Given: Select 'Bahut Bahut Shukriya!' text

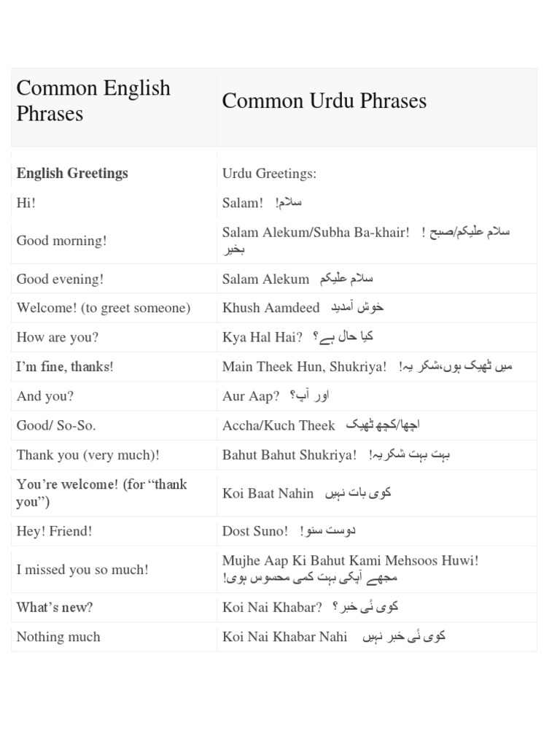Looking at the screenshot, I should coord(289,455).
